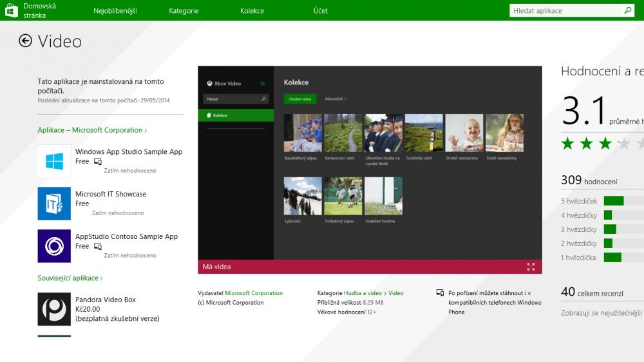Screen dimensions: 644x362
Task: Click the second green rating star
Action: pos(587,144)
